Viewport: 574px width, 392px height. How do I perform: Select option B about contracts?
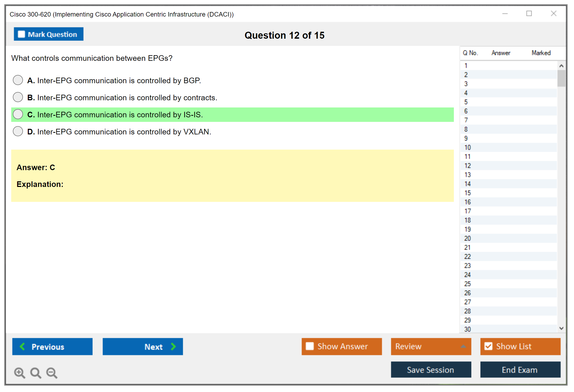tap(18, 97)
